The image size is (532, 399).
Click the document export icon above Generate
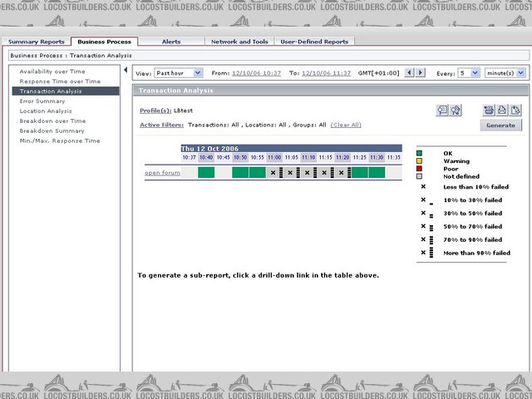point(516,110)
